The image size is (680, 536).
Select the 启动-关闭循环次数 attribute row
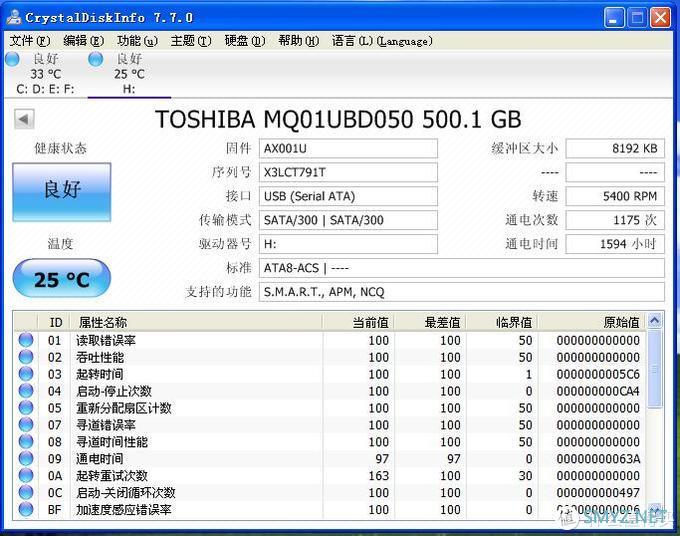click(330, 493)
